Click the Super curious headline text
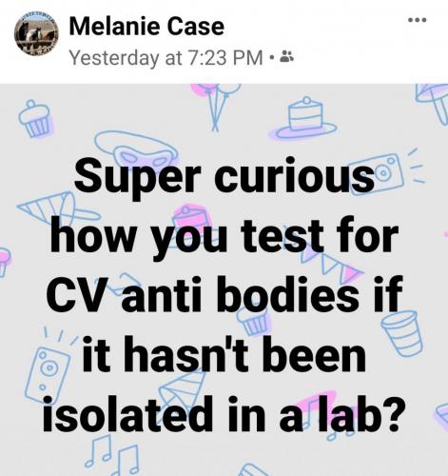 224,177
